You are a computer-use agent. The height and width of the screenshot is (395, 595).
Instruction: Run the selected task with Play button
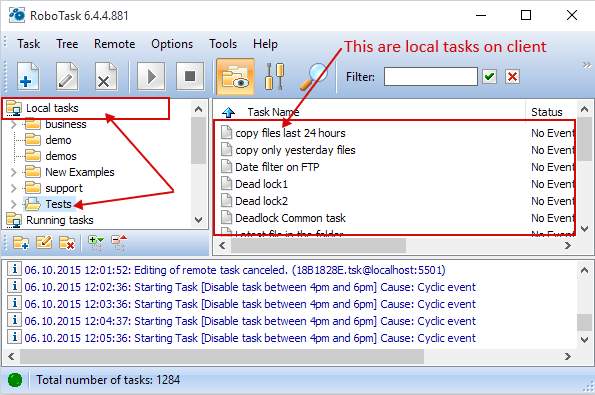151,76
